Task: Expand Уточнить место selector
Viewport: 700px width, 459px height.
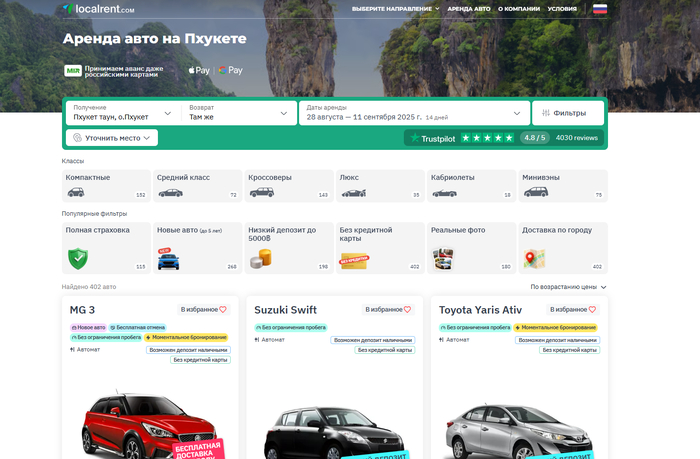Action: click(x=112, y=138)
